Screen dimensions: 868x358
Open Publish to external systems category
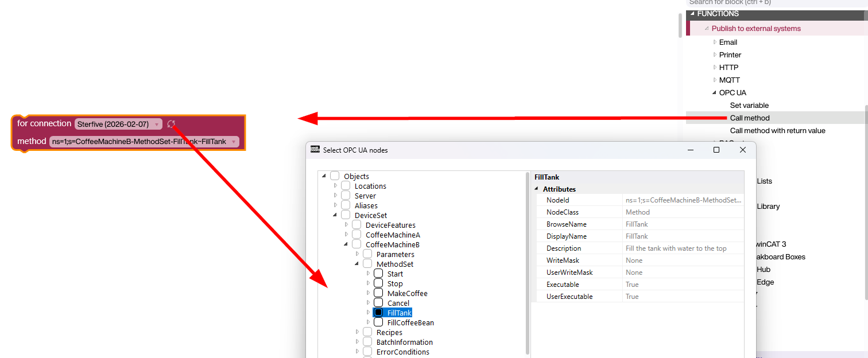point(755,29)
